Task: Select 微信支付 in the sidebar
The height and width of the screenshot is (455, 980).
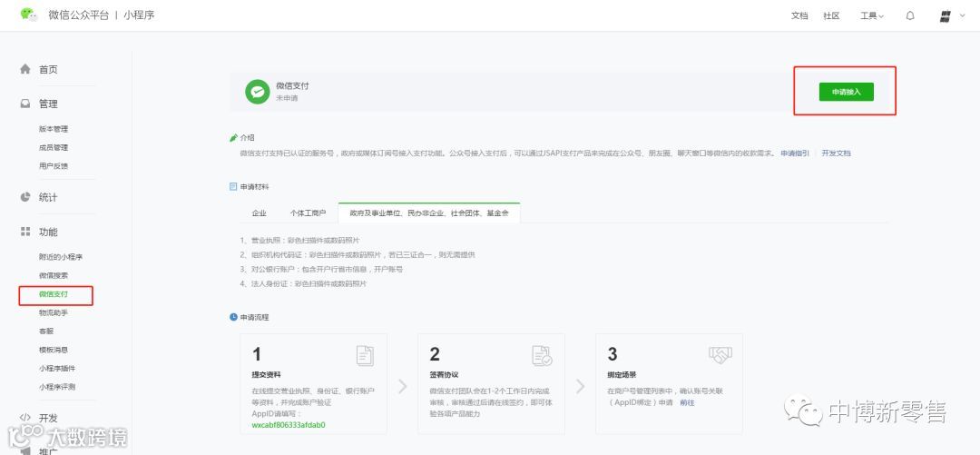Action: [x=54, y=294]
